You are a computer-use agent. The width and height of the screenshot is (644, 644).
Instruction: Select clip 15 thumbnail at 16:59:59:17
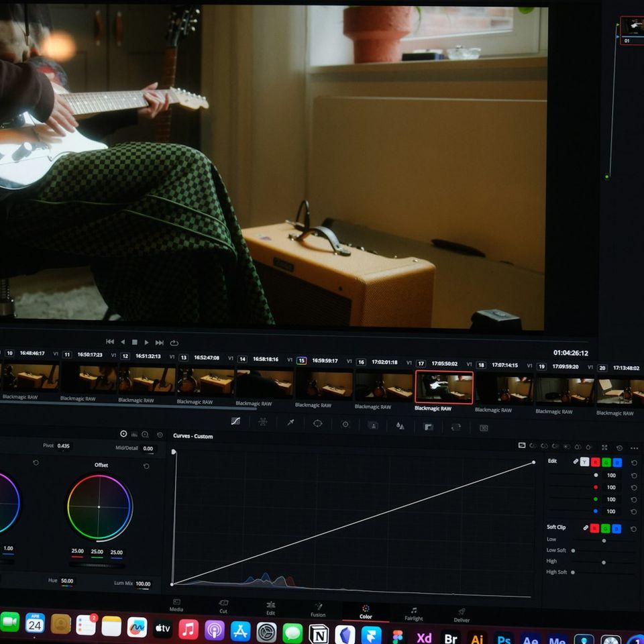pyautogui.click(x=323, y=384)
